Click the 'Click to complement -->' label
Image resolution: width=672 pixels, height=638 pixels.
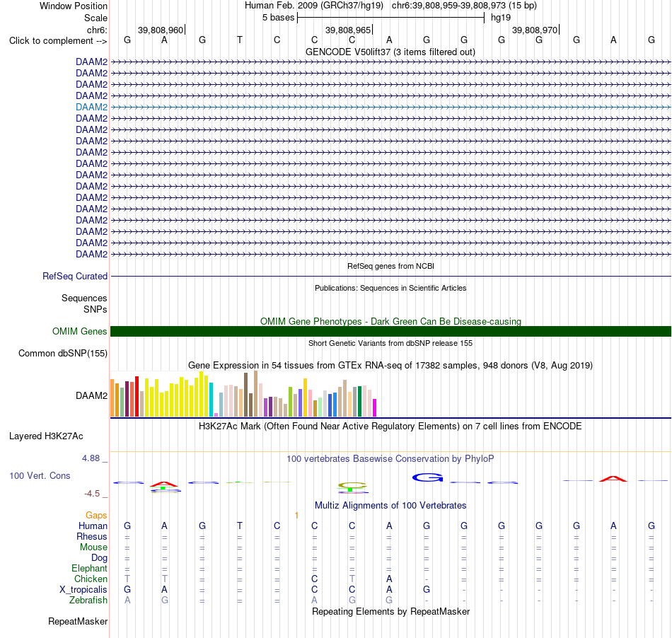click(x=58, y=41)
